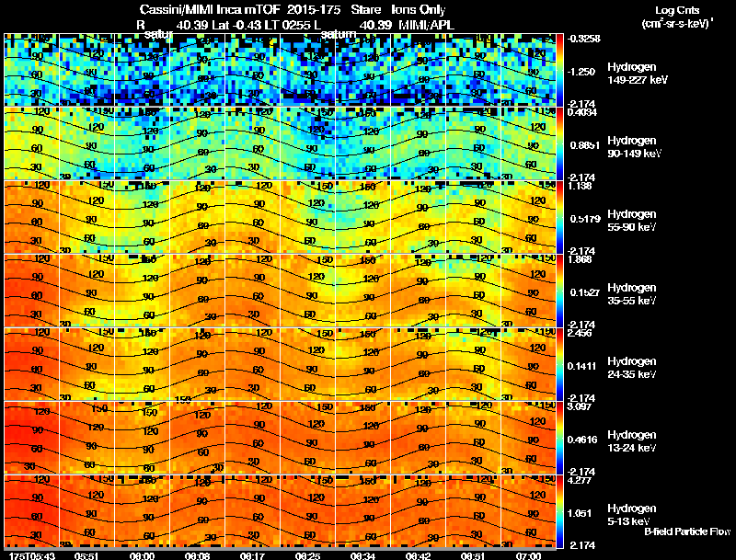Click the color bar beside Hydrogen 35-55 keV
Image resolution: width=736 pixels, height=560 pixels.
click(559, 291)
